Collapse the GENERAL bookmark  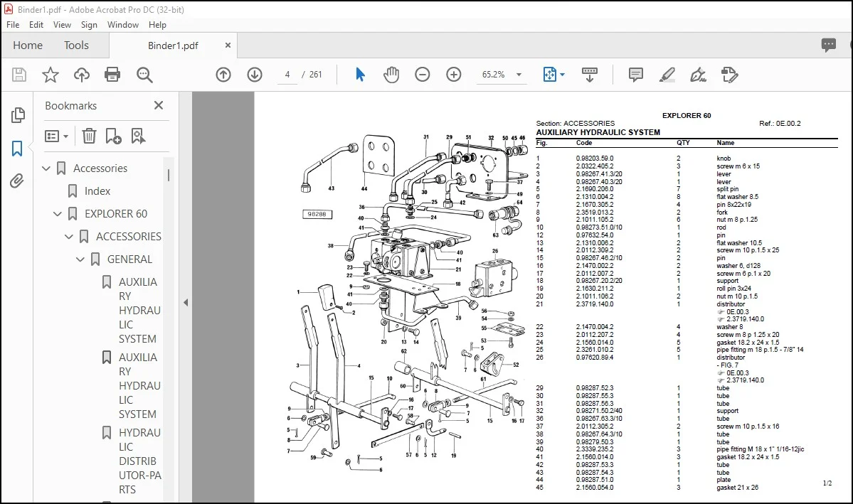(80, 259)
